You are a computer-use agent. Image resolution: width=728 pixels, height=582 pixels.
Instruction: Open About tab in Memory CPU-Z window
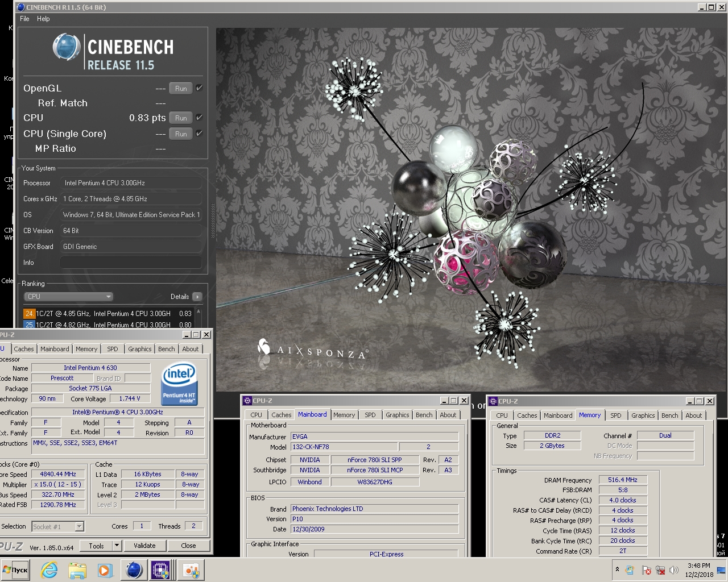[694, 415]
